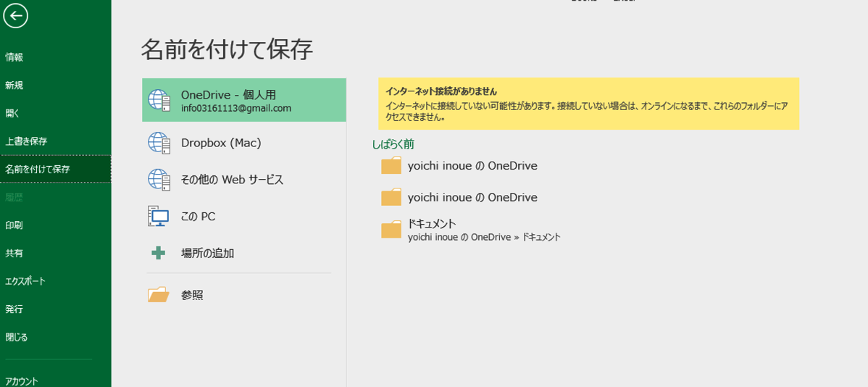
Task: Select 発行 from the sidebar
Action: (x=14, y=309)
